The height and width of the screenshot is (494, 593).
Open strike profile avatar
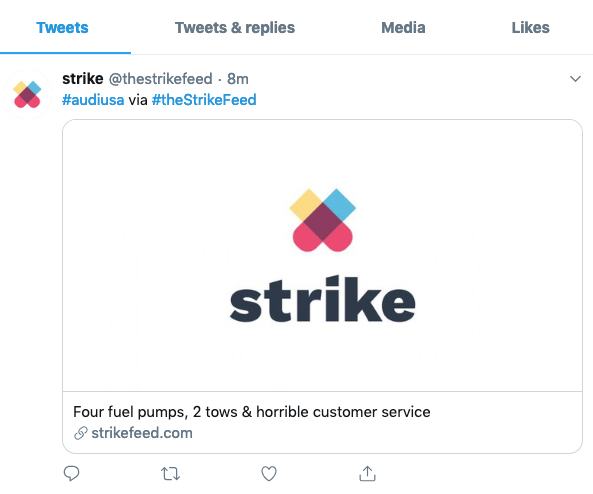[x=27, y=94]
